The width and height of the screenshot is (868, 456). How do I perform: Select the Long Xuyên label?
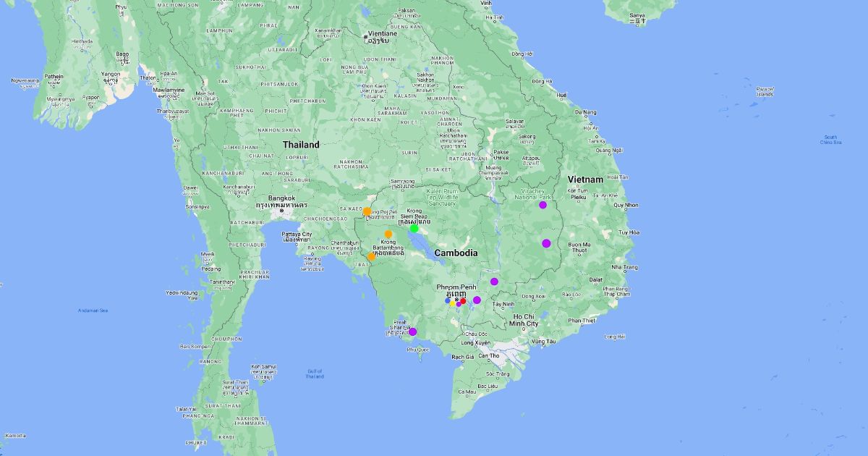tap(477, 342)
